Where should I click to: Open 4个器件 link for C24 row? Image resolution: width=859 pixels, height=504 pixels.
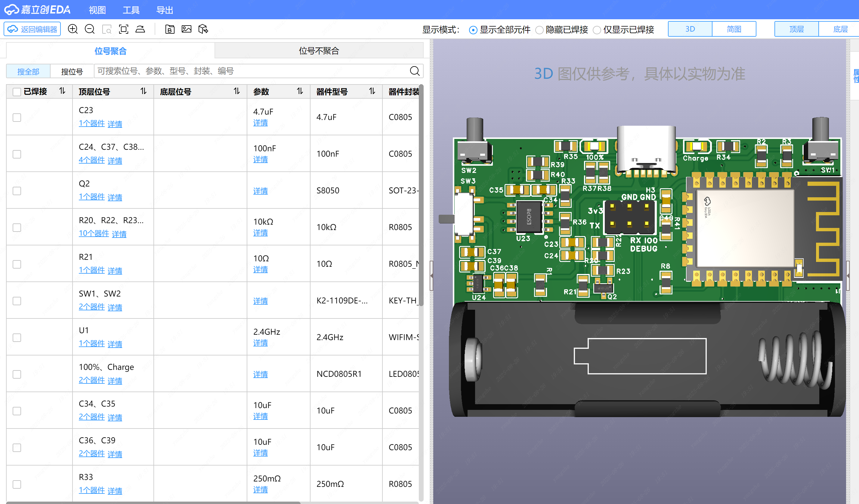point(92,160)
